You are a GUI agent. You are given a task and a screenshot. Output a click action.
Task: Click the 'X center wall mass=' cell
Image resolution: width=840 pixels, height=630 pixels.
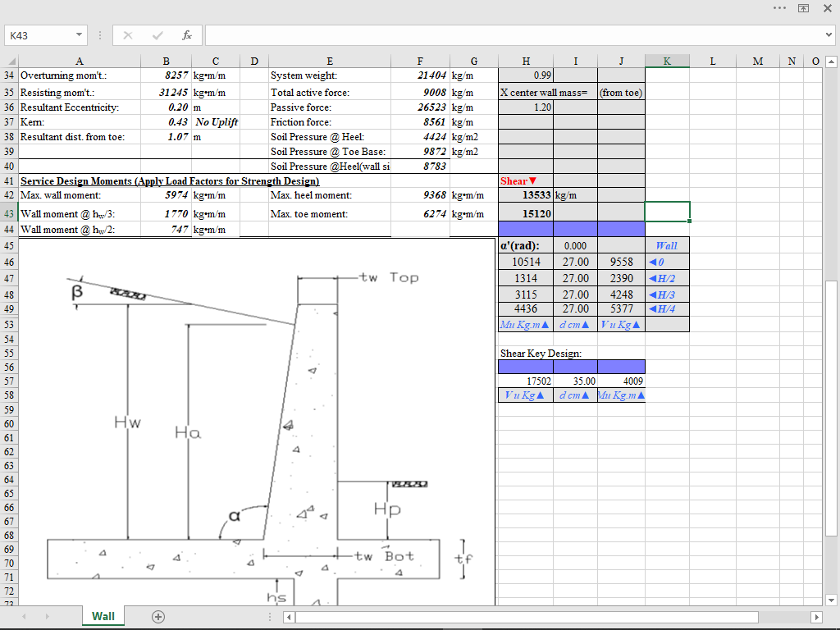coord(544,92)
